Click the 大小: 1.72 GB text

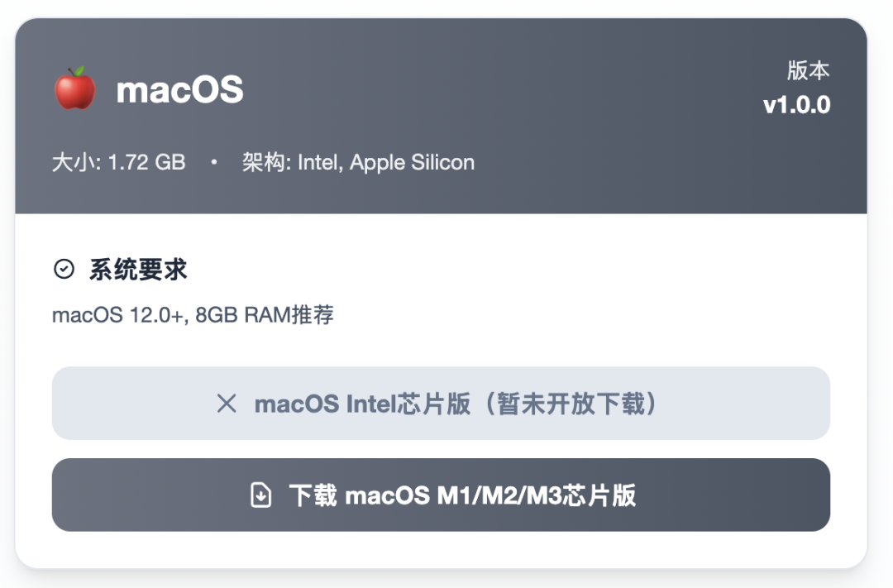coord(118,162)
